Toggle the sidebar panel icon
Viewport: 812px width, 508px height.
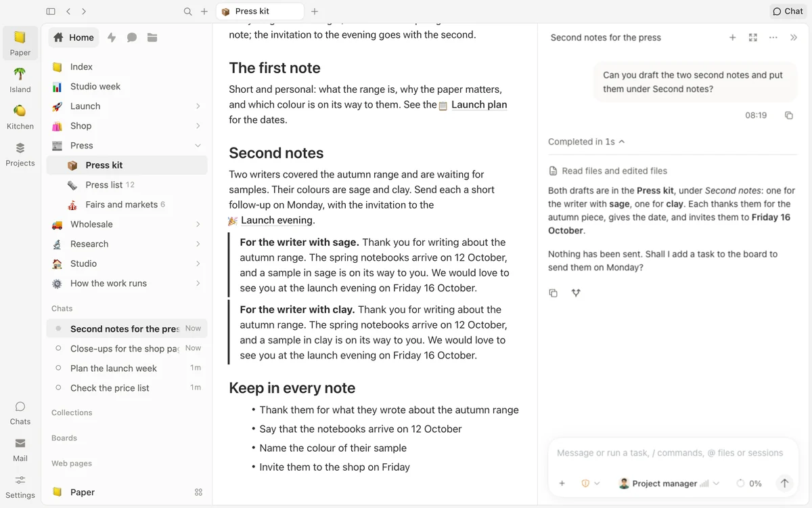[x=51, y=12]
